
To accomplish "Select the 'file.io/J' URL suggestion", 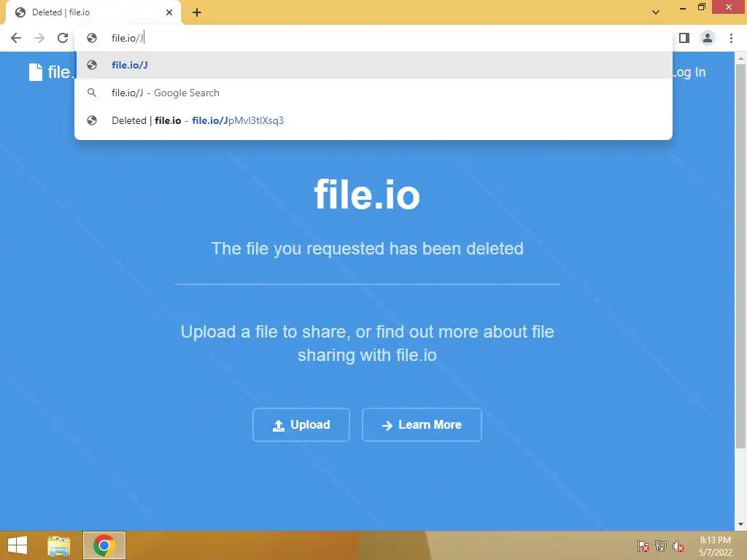I will coord(373,65).
